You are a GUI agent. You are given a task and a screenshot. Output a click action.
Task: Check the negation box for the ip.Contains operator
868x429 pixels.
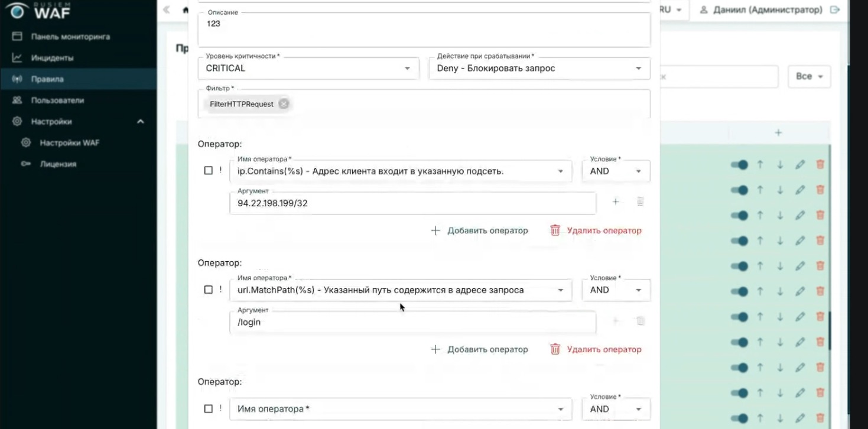pos(208,171)
